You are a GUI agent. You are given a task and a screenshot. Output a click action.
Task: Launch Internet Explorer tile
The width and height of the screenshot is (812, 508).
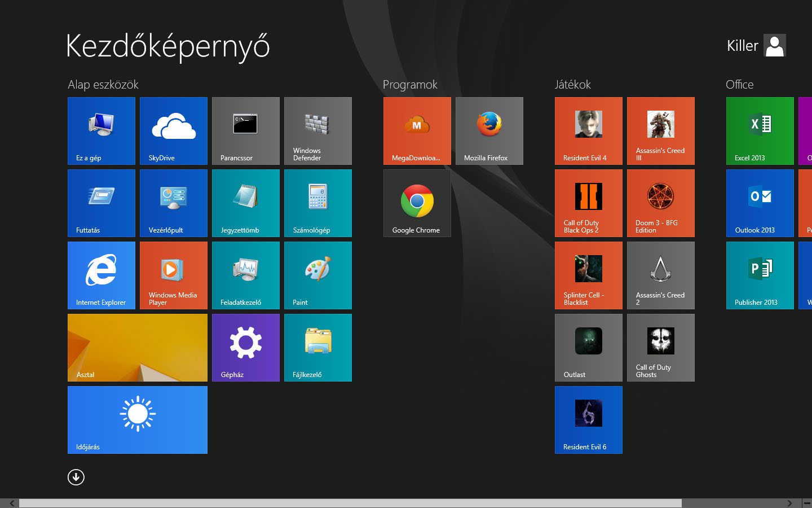101,275
